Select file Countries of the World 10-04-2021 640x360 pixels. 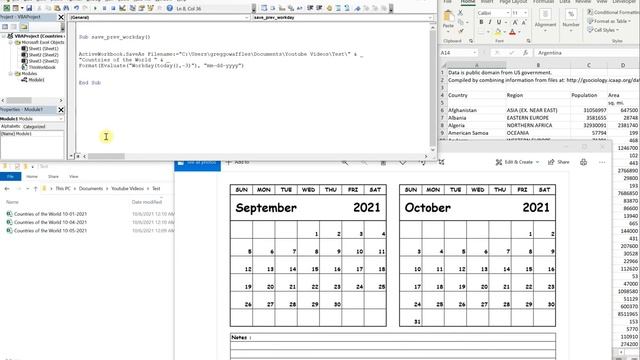pos(50,222)
